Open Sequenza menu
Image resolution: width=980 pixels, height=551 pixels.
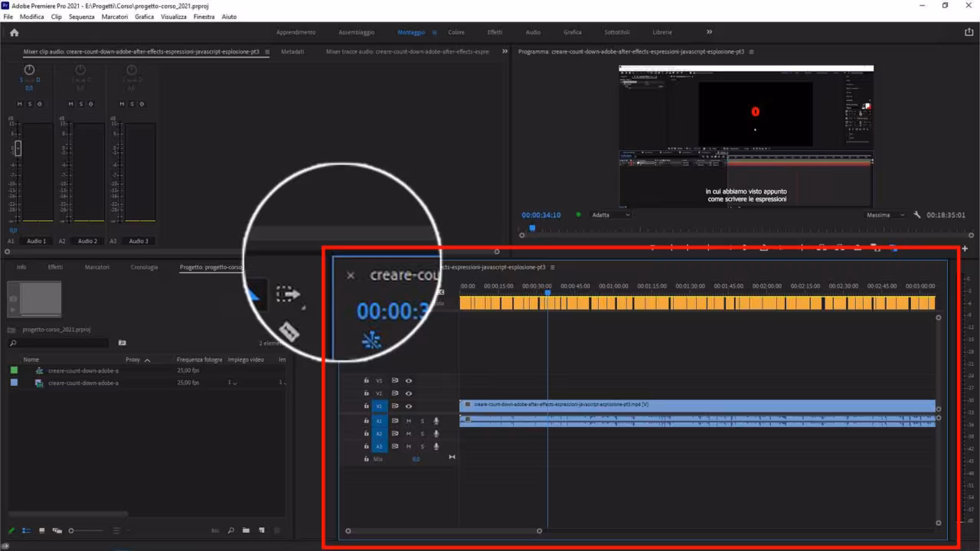click(x=82, y=16)
